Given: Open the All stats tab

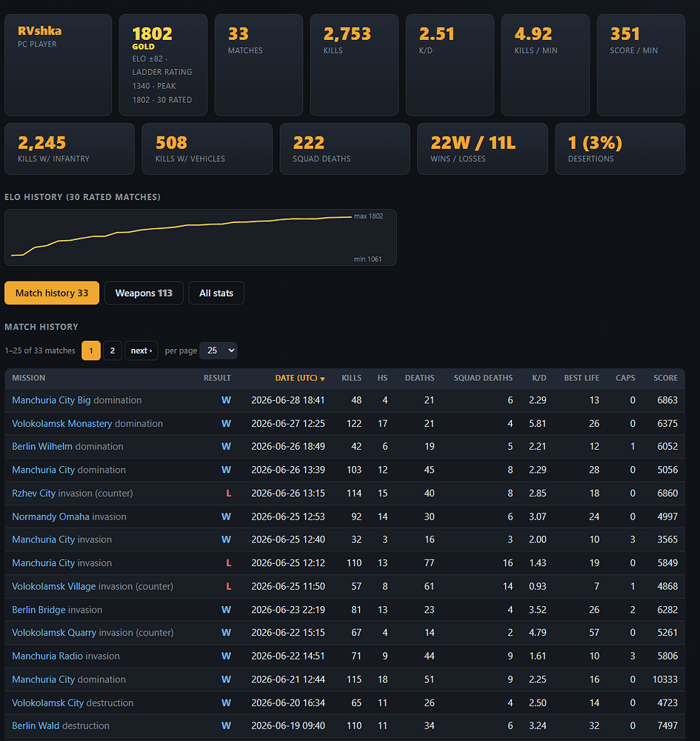Looking at the screenshot, I should pos(216,293).
